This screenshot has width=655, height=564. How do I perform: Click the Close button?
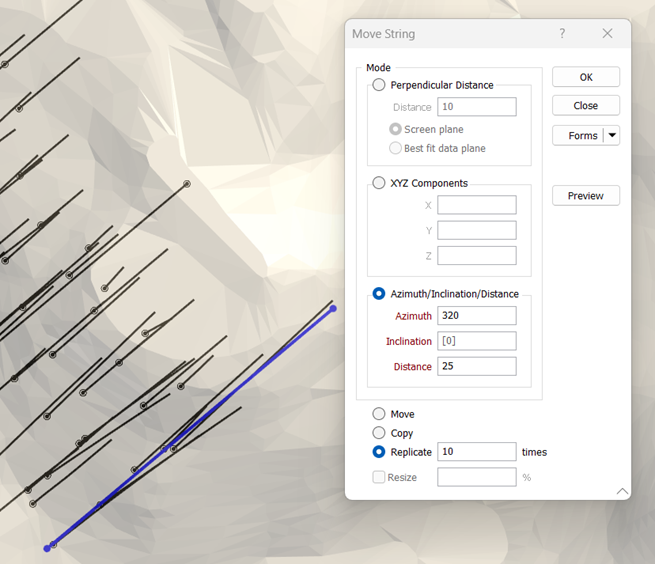pos(586,105)
